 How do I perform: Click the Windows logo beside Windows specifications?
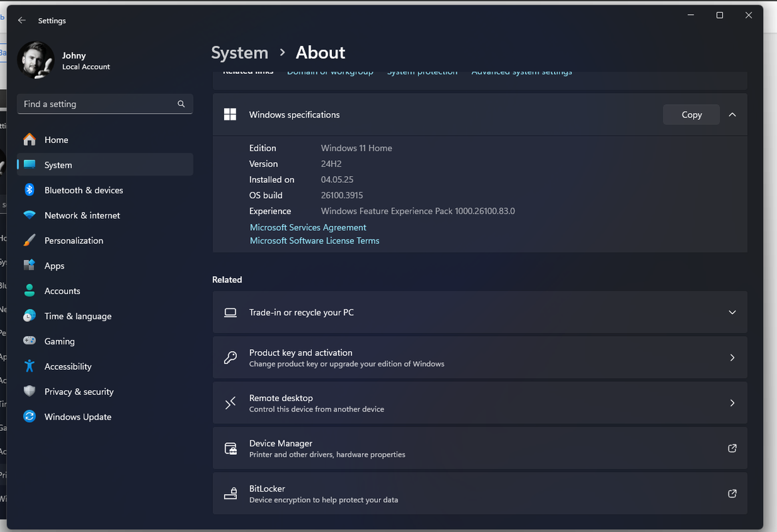point(230,114)
